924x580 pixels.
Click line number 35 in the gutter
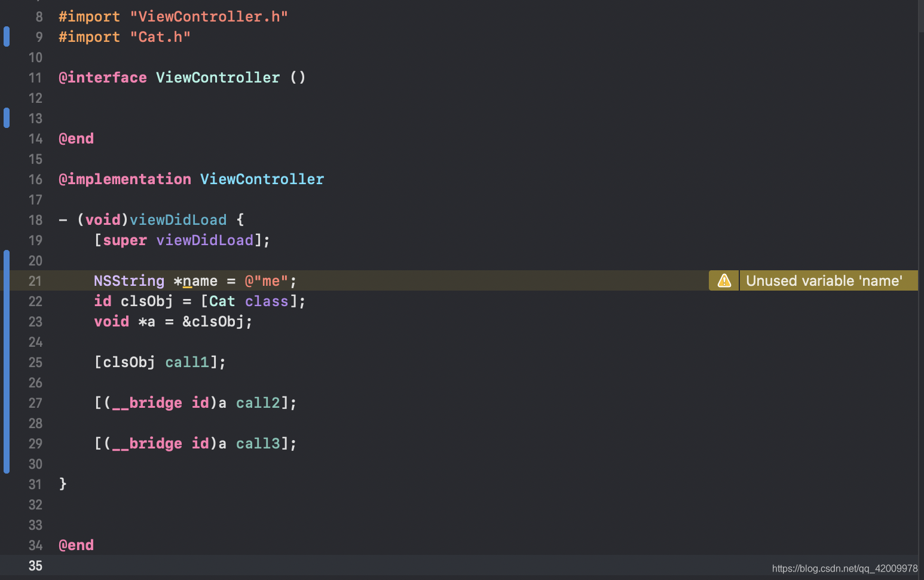(35, 566)
